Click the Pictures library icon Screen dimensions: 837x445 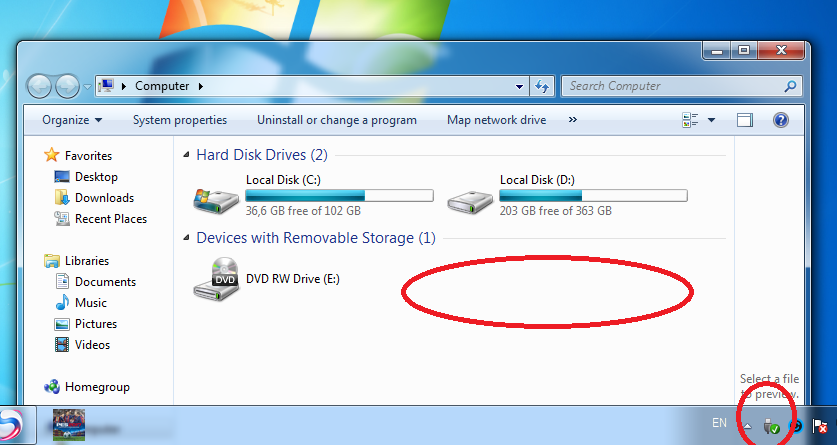coord(62,324)
